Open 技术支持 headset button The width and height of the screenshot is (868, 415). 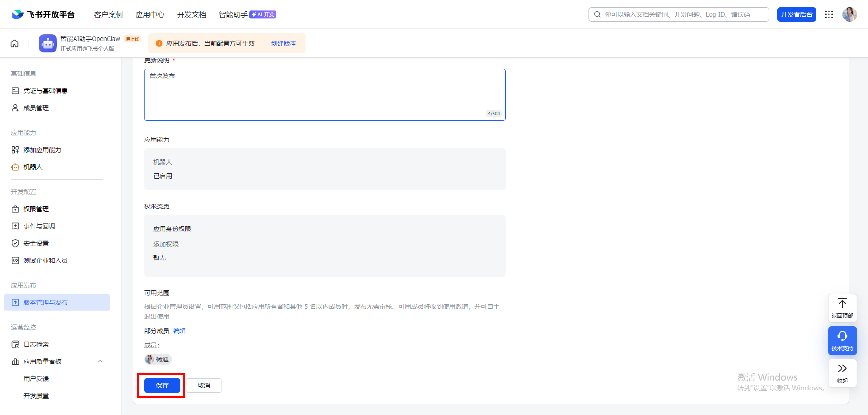842,340
